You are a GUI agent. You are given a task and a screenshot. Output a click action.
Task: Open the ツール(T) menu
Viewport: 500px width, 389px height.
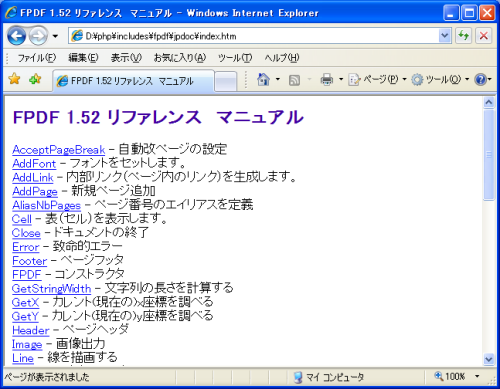point(235,58)
